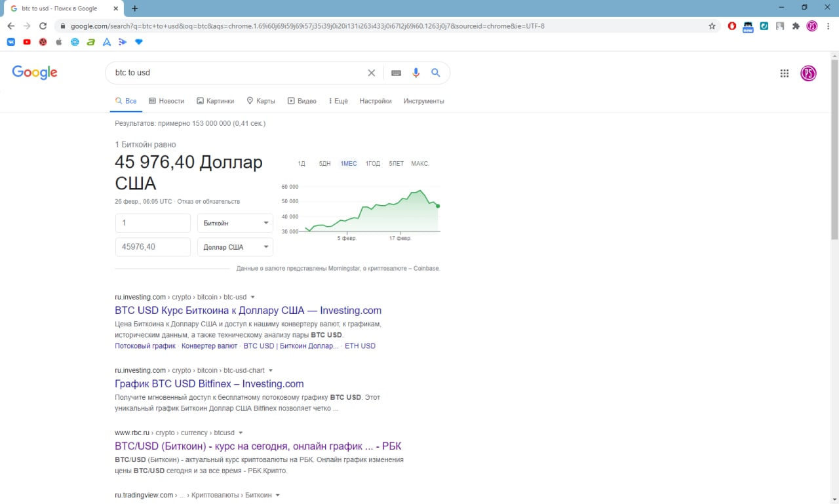The width and height of the screenshot is (839, 504).
Task: Clear the search box with the X
Action: [x=372, y=73]
